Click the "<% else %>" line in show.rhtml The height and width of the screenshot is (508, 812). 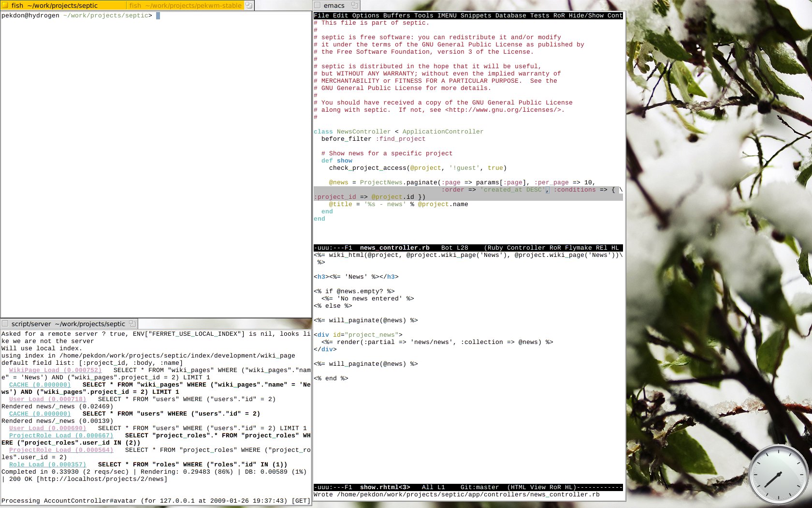(x=333, y=306)
